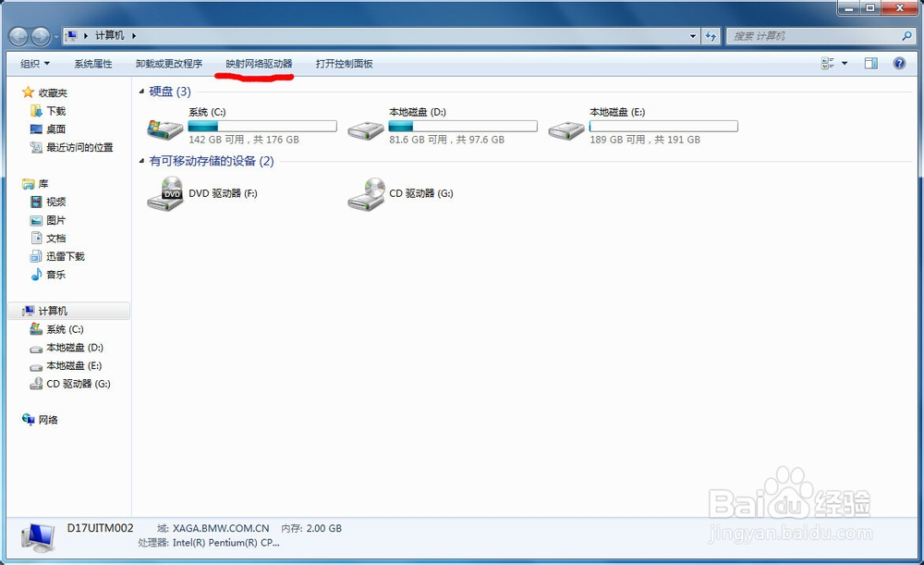Show the preview pane using its toolbar toggle

[869, 63]
